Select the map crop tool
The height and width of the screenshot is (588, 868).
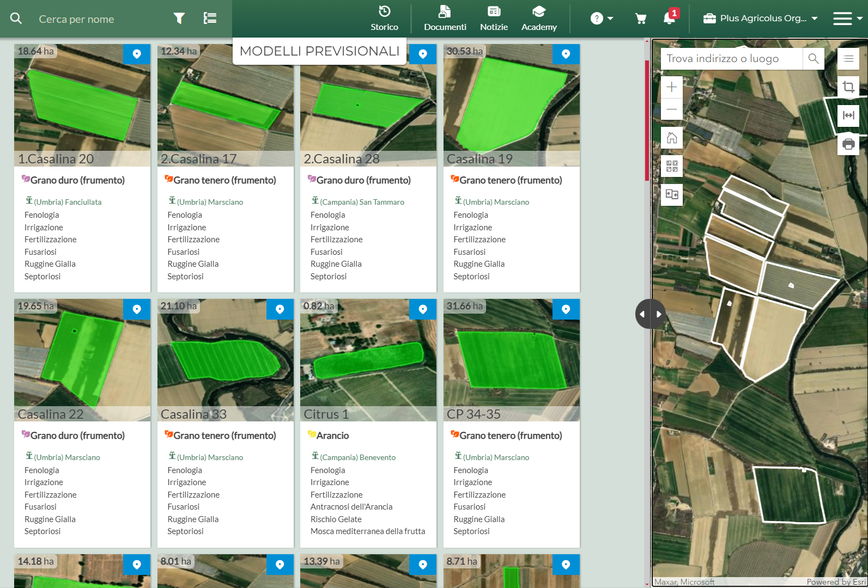(x=848, y=87)
